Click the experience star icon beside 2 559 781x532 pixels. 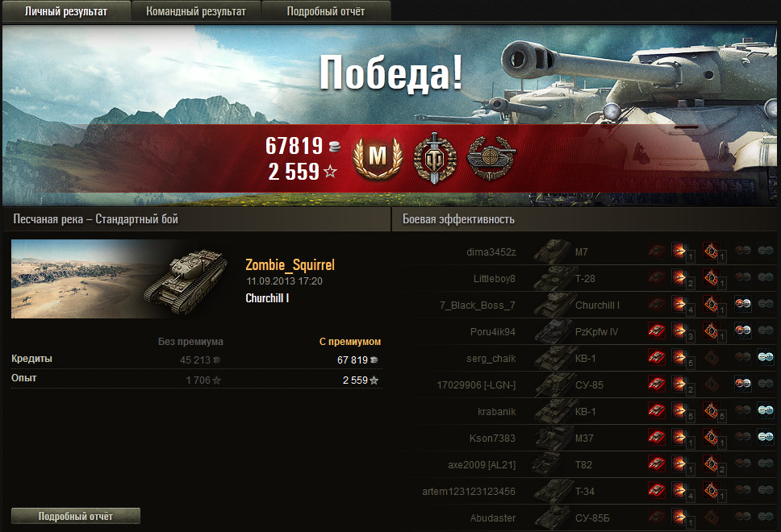[330, 172]
